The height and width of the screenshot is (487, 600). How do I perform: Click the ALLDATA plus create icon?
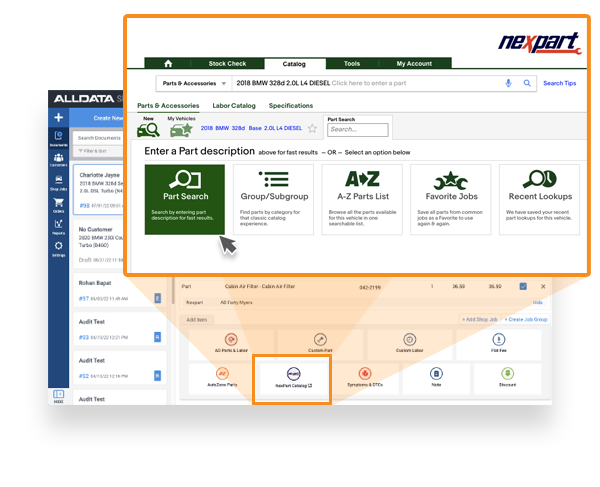pyautogui.click(x=59, y=117)
